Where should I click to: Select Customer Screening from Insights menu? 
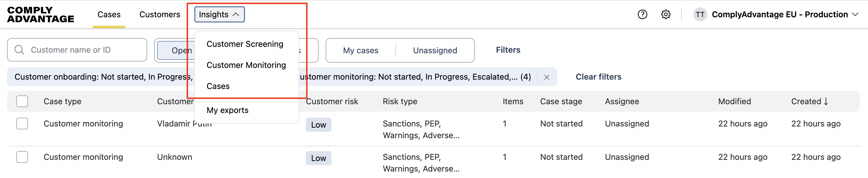point(245,44)
